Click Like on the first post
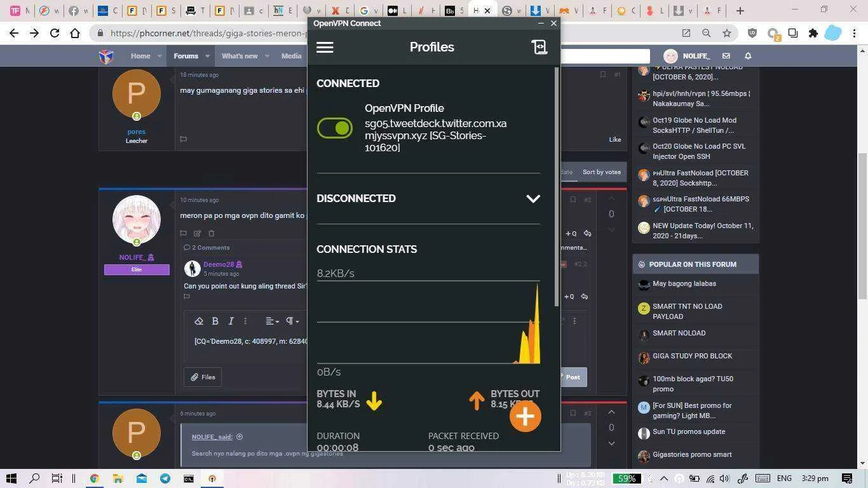 [x=614, y=139]
